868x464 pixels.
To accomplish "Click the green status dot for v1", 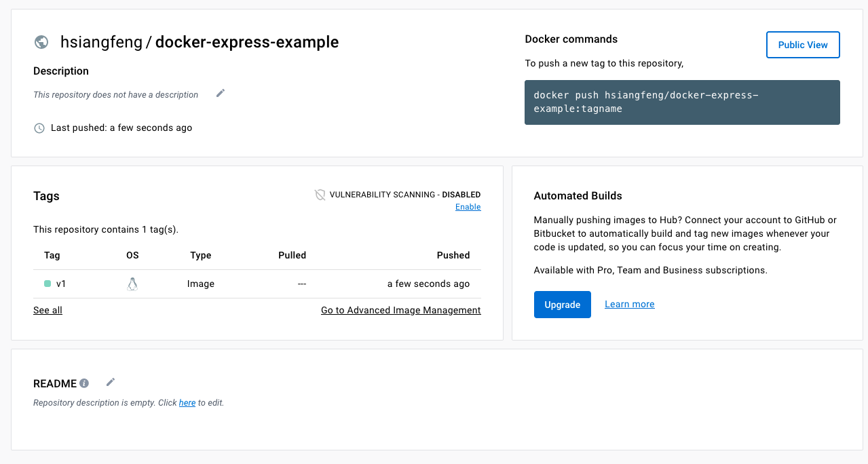I will (x=48, y=284).
